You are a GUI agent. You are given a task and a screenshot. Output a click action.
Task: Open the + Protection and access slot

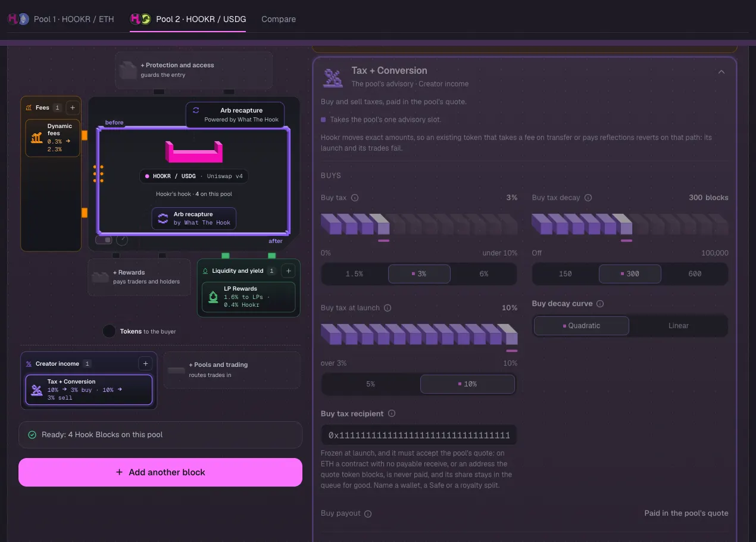click(x=193, y=70)
